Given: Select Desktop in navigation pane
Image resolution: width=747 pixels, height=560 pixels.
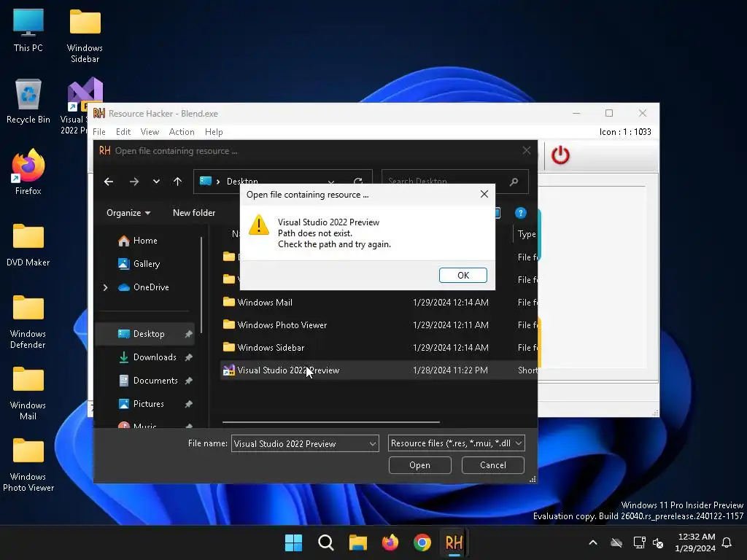Looking at the screenshot, I should 145,334.
